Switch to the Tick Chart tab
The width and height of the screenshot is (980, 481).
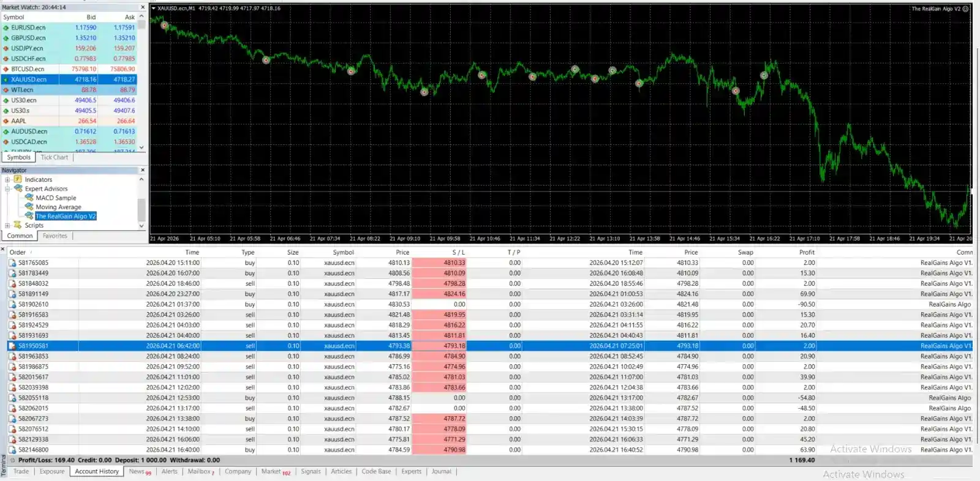tap(55, 157)
